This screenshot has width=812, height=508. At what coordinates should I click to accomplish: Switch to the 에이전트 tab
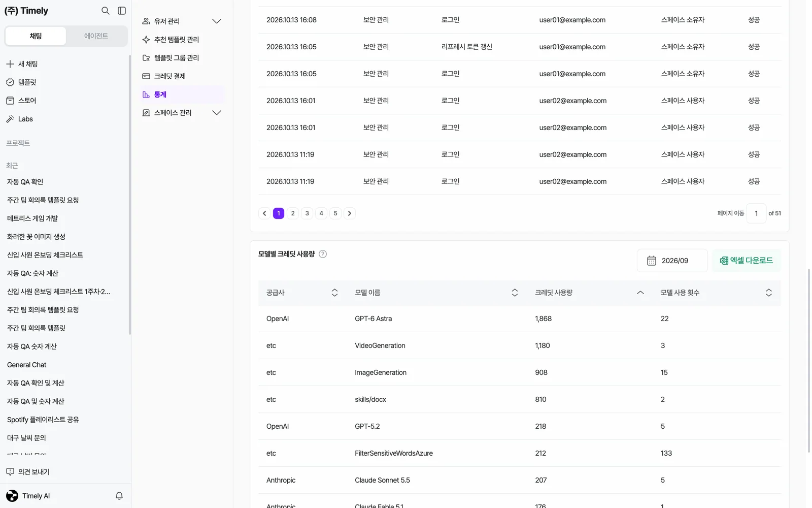pyautogui.click(x=96, y=36)
